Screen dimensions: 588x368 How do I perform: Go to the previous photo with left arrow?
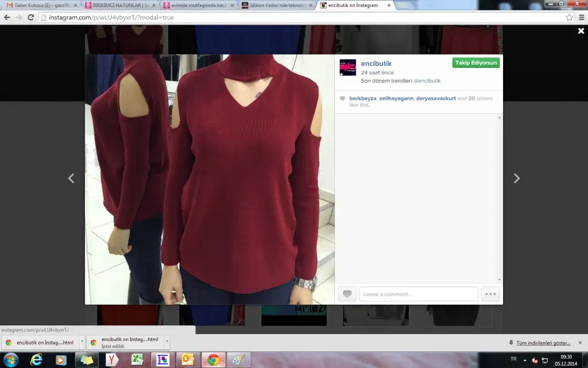[71, 178]
